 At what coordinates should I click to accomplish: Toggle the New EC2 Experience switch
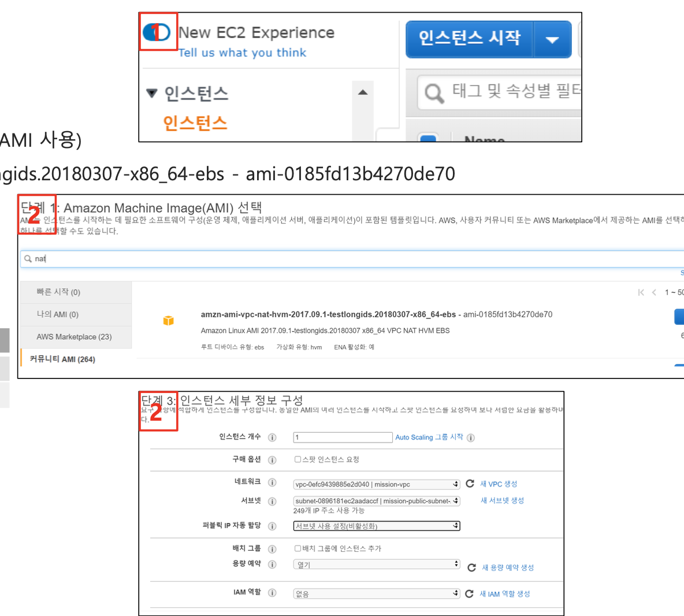point(156,32)
